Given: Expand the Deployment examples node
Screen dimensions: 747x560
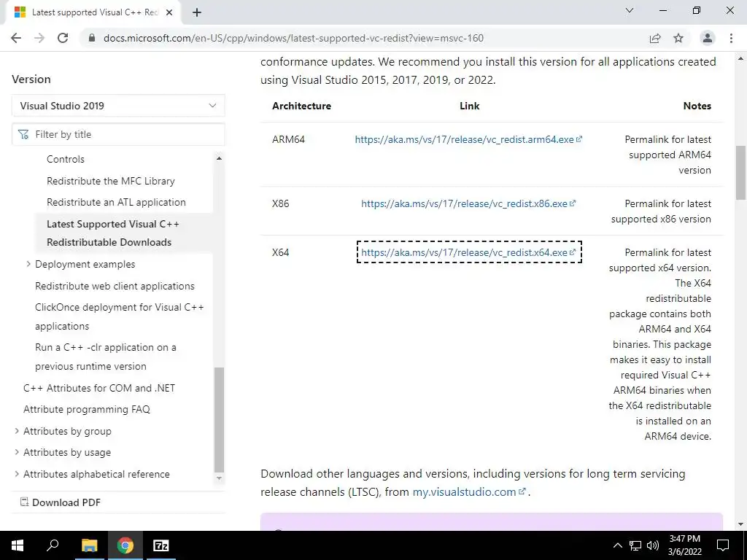Looking at the screenshot, I should click(28, 264).
